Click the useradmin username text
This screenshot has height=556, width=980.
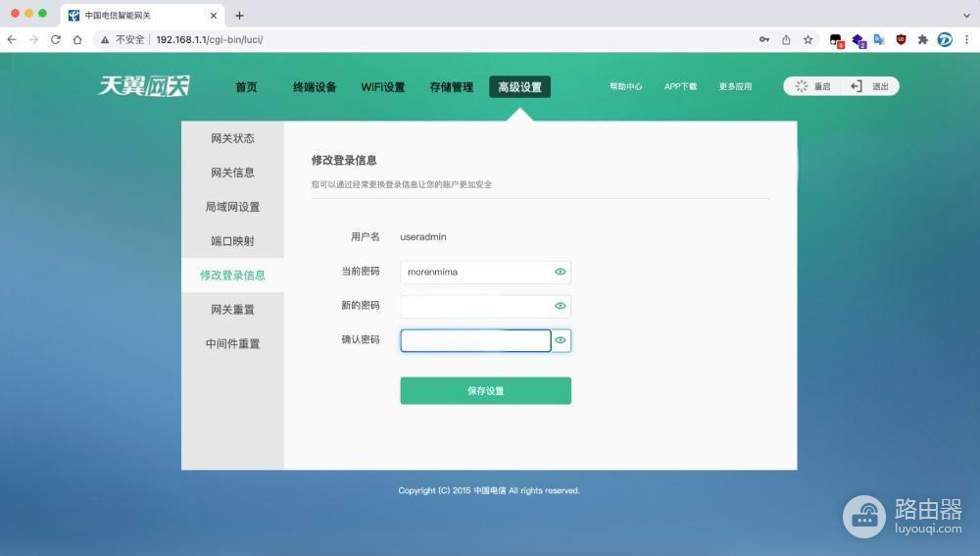pyautogui.click(x=423, y=237)
